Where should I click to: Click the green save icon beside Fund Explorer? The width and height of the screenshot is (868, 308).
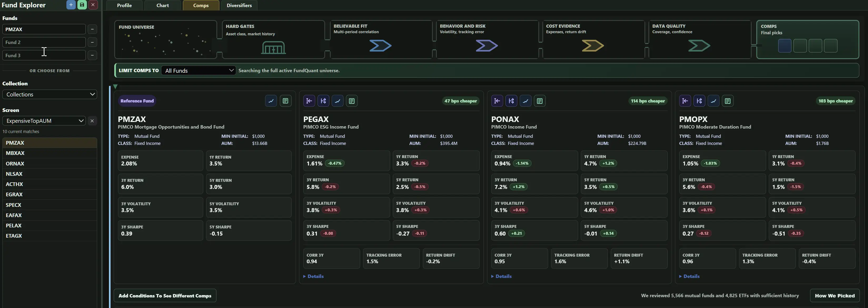tap(82, 5)
